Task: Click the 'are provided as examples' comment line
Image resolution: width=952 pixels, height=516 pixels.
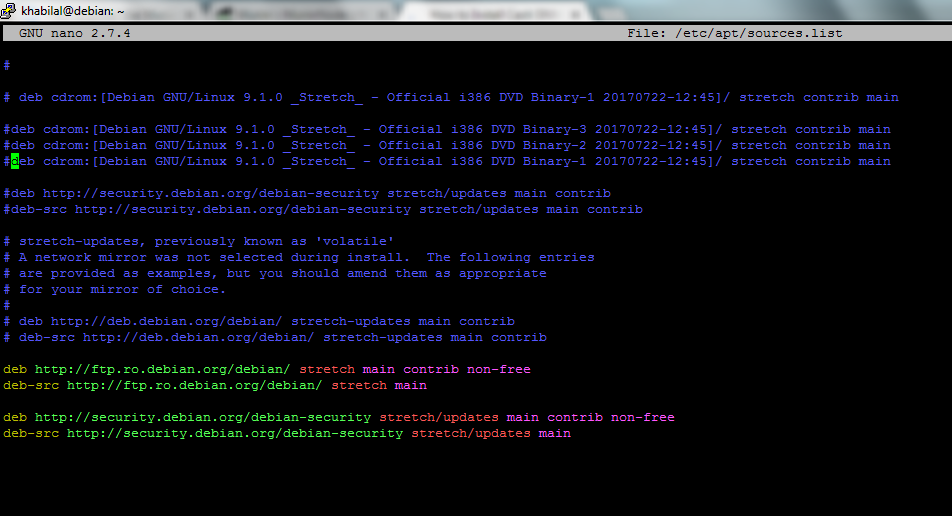Action: (274, 274)
